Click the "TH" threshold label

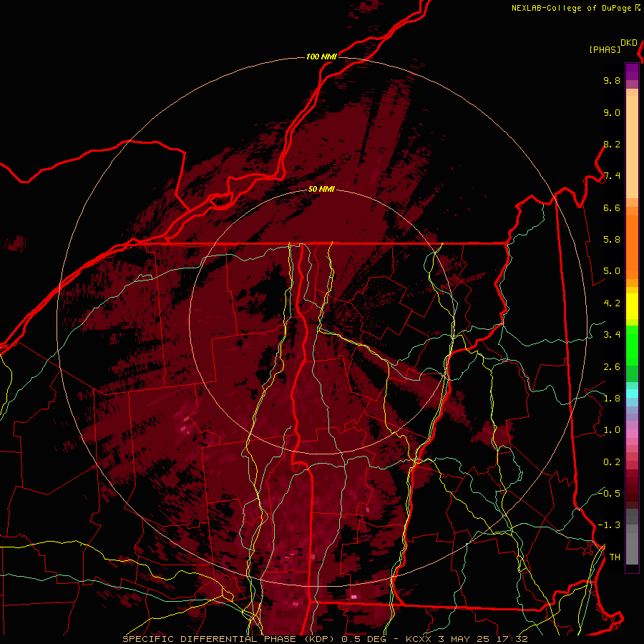[x=615, y=557]
